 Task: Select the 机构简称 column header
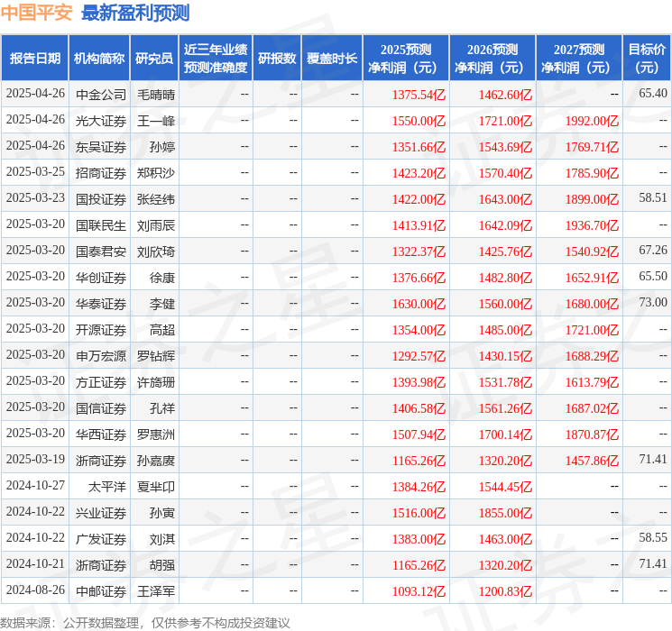click(99, 59)
